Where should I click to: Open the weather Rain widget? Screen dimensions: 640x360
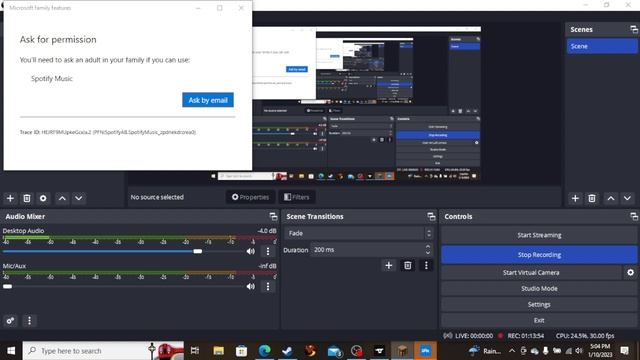(485, 351)
